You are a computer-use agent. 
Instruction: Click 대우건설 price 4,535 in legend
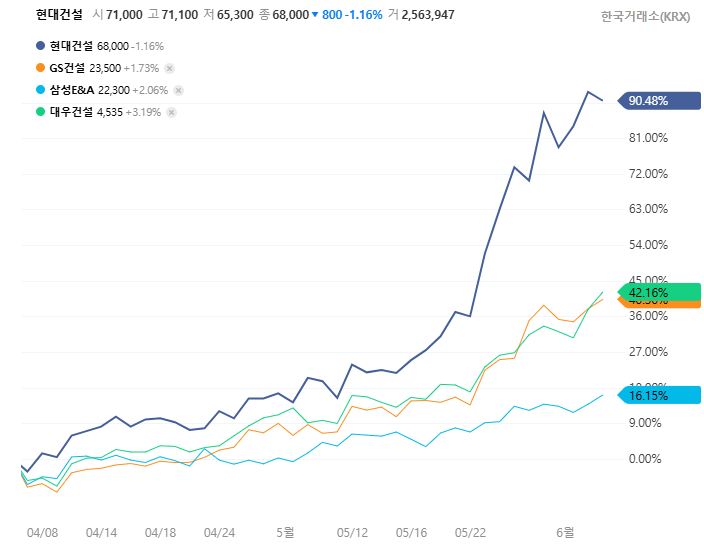110,112
